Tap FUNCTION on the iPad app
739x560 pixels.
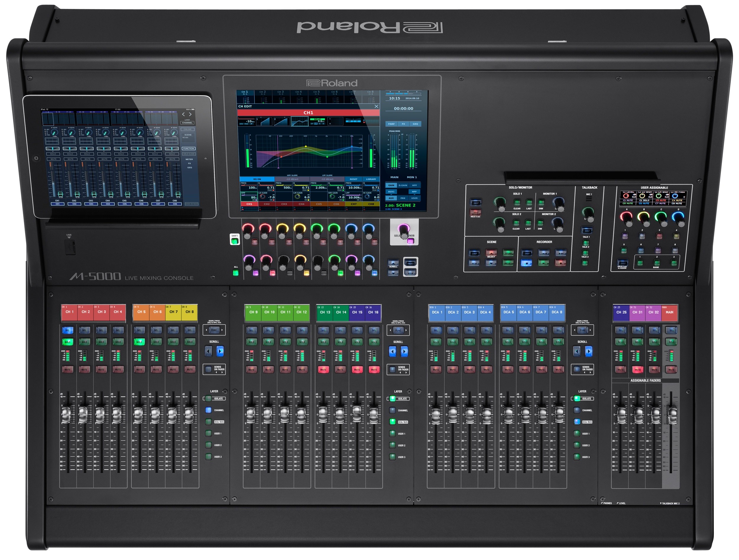pos(188,148)
